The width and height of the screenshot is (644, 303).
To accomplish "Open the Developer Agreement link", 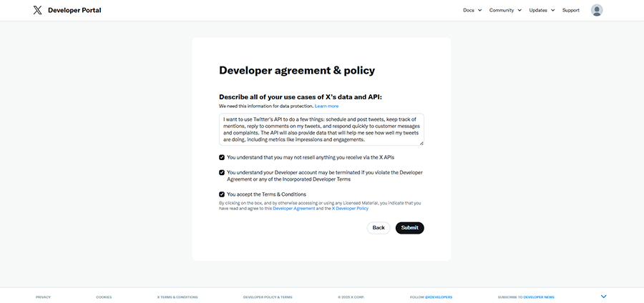I will point(293,209).
